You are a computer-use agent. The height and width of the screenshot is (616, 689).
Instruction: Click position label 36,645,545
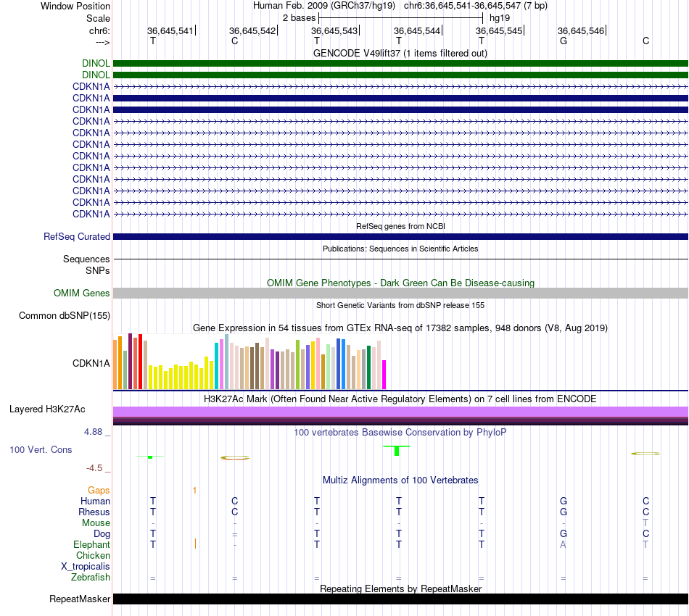499,30
